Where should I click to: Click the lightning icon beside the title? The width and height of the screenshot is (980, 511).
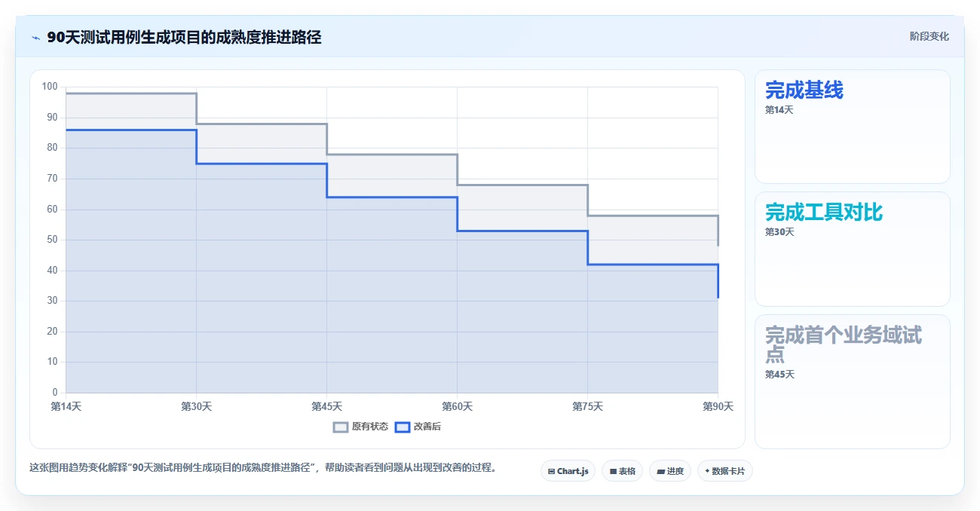click(x=36, y=38)
